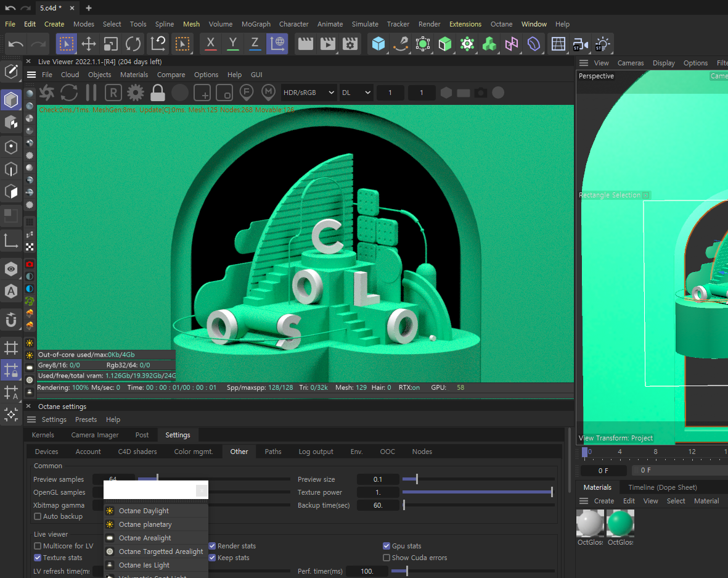Enable Multicore for LV checkbox

coord(38,546)
